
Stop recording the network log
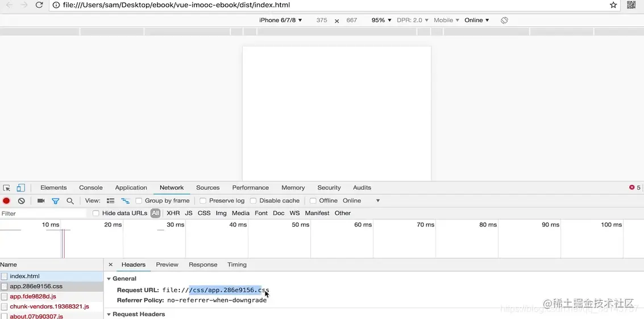tap(6, 201)
